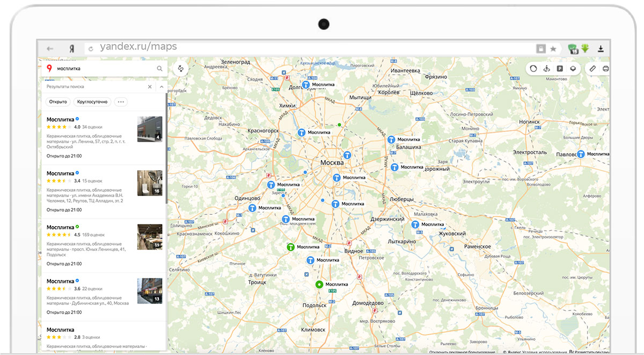Click the browser back arrow
Screen dimensions: 644x355
(x=50, y=48)
